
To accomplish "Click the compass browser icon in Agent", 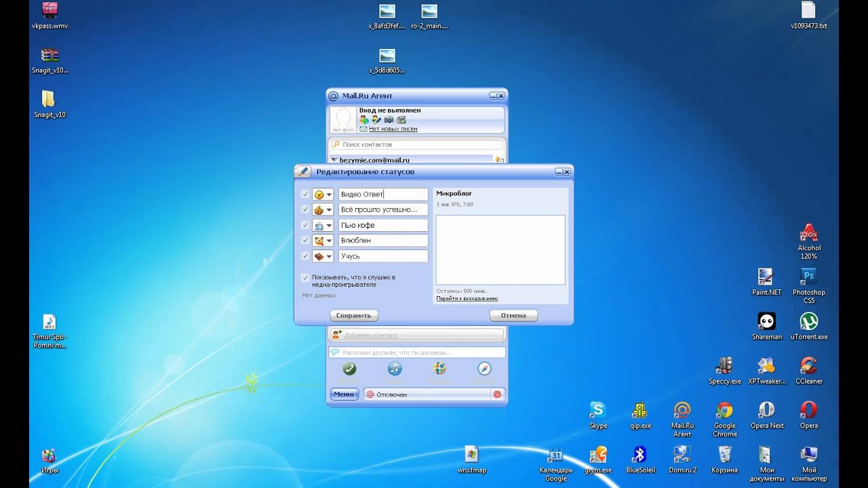I will 484,369.
